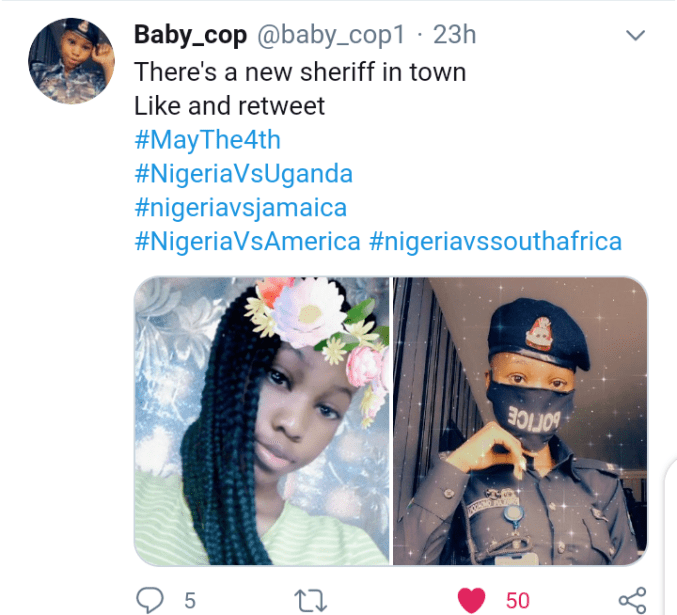Screen dimensions: 677x615
Task: Click the 23h timestamp
Action: click(454, 35)
